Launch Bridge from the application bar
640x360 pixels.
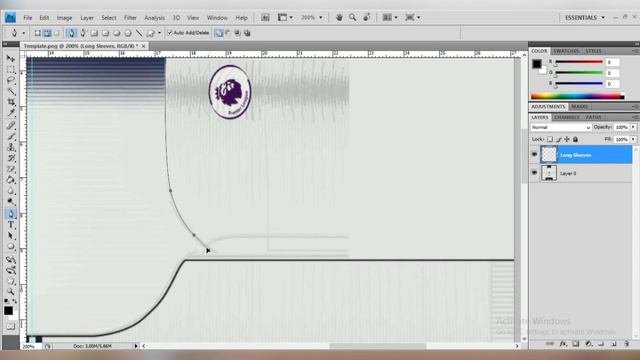(x=265, y=17)
